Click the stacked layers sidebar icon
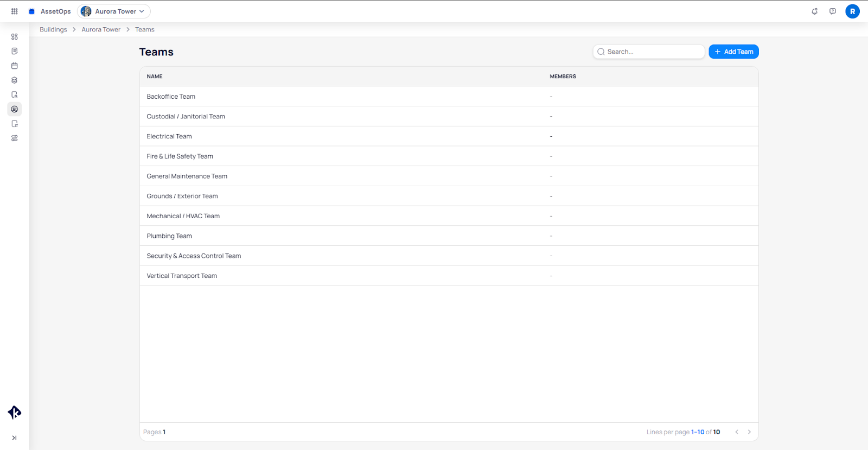The image size is (868, 450). click(15, 80)
